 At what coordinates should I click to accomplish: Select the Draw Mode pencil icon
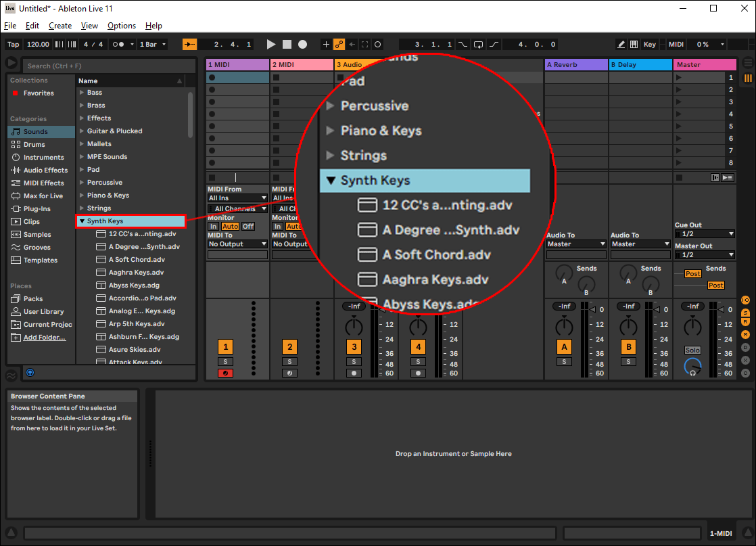[621, 44]
